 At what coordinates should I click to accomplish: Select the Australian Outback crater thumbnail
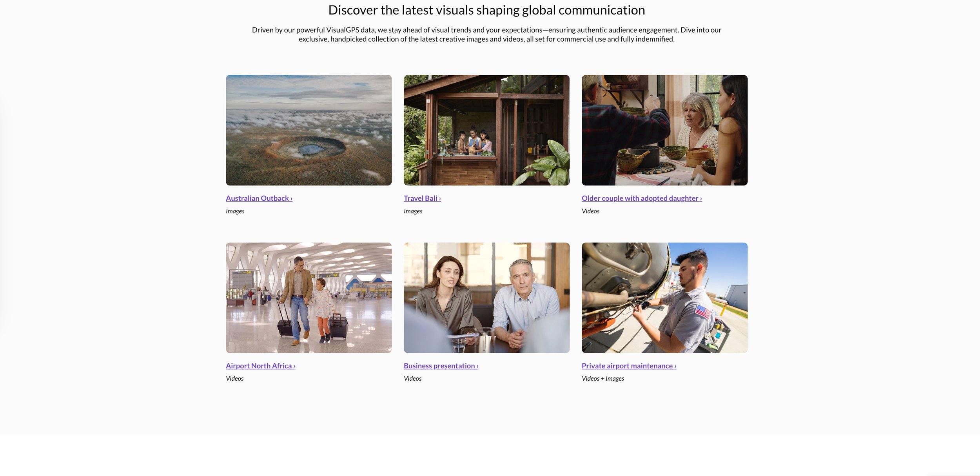309,130
